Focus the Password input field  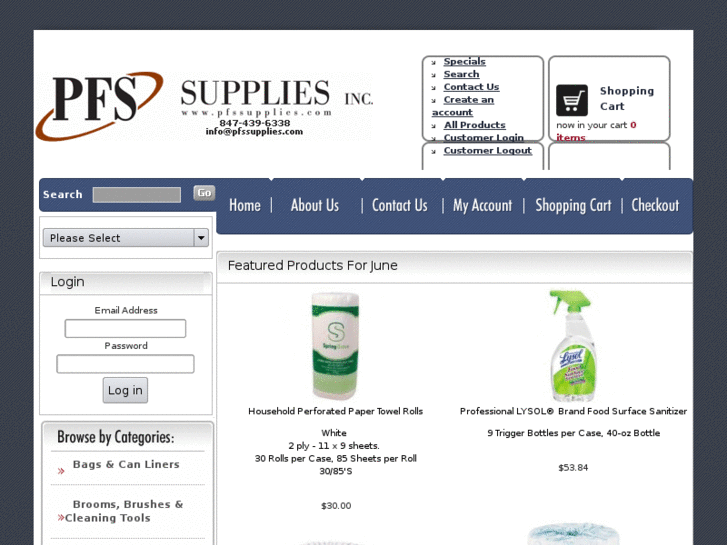click(x=125, y=364)
